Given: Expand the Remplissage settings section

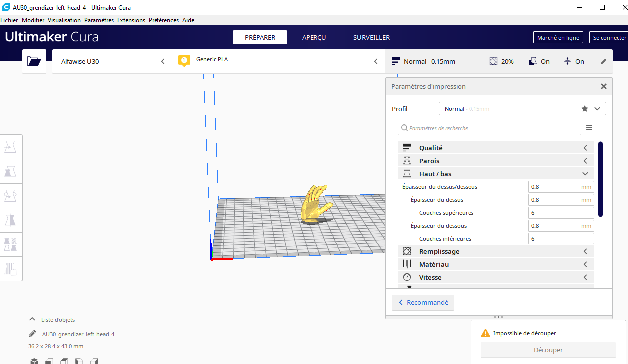Looking at the screenshot, I should point(496,251).
